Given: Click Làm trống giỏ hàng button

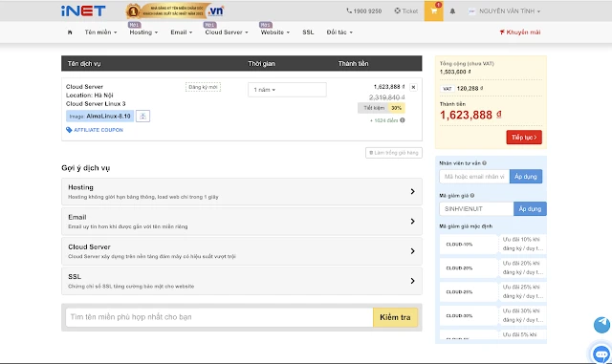Looking at the screenshot, I should pos(394,153).
